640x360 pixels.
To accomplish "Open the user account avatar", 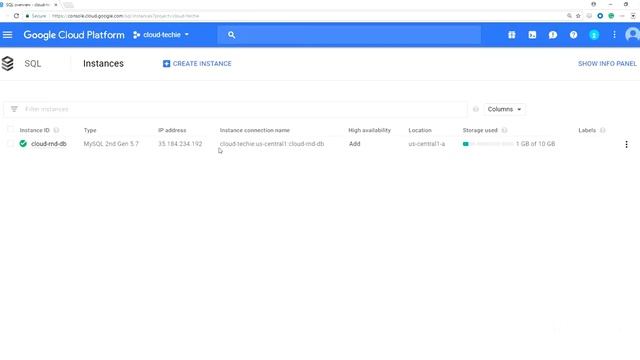I will (633, 35).
